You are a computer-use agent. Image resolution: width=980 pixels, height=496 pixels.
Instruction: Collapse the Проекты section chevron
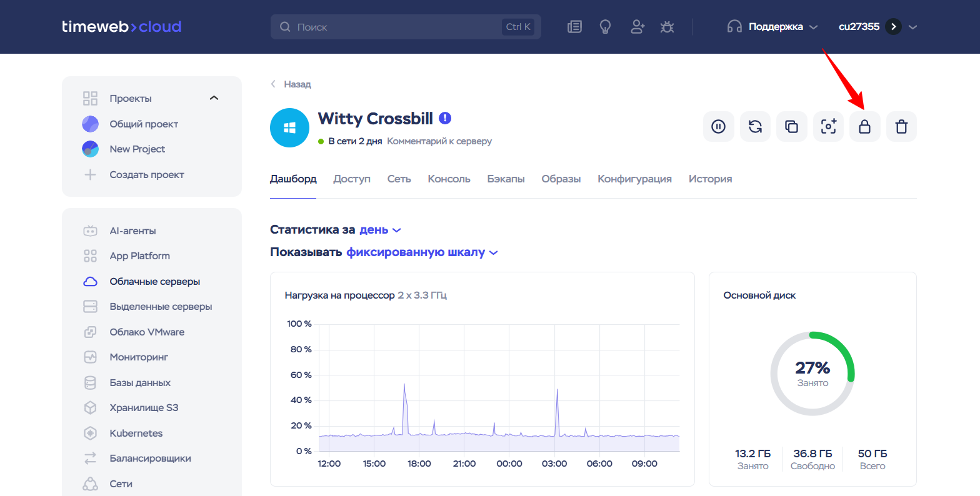tap(214, 98)
